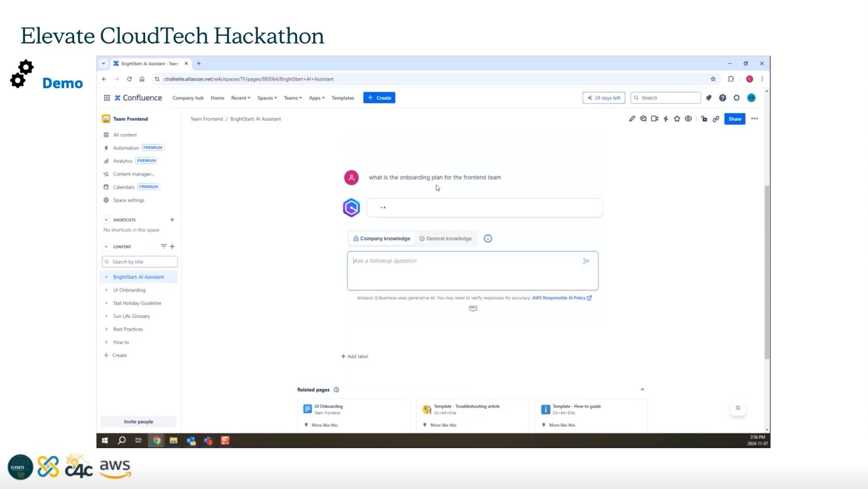Go to Home in top navigation
868x489 pixels.
point(217,97)
